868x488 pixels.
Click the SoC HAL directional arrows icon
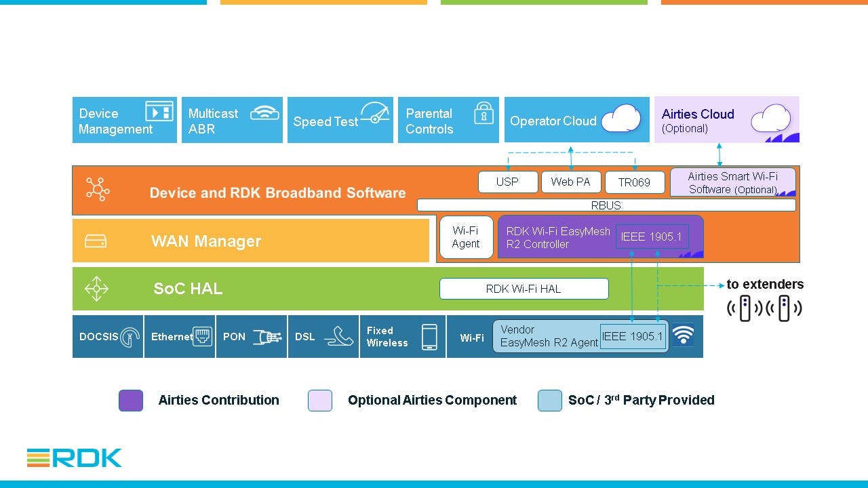(x=96, y=289)
